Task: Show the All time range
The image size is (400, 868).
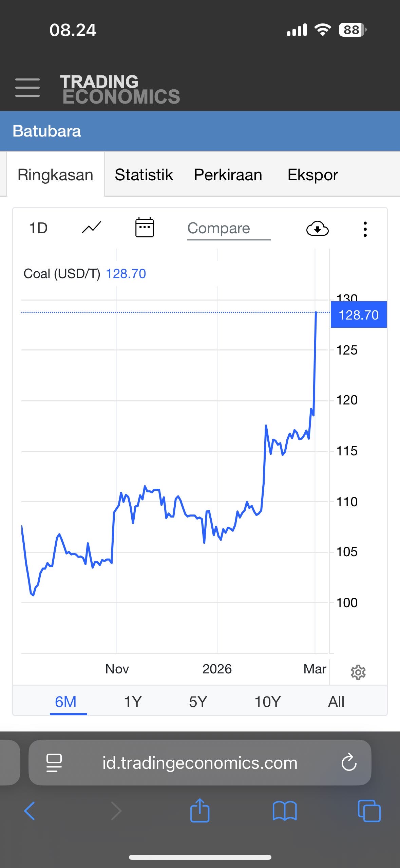Action: tap(336, 702)
